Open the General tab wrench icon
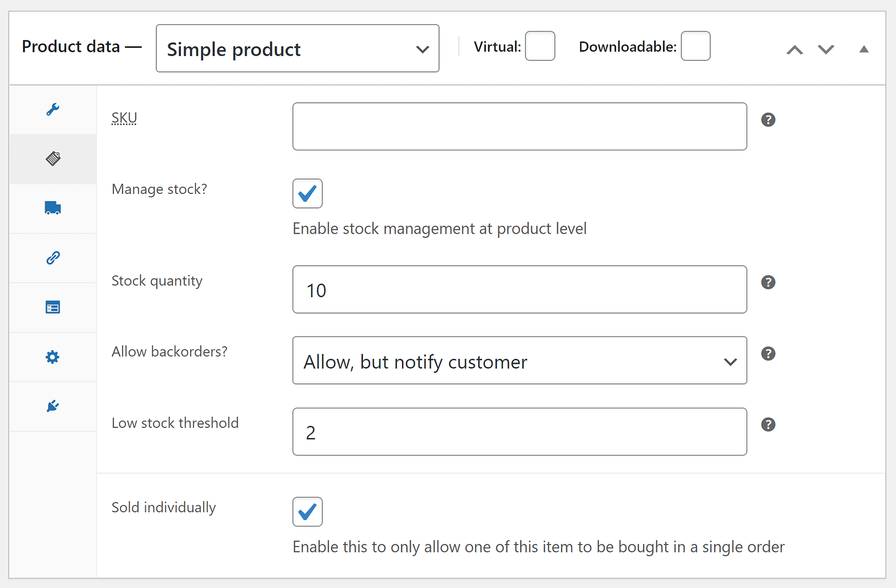 coord(53,109)
